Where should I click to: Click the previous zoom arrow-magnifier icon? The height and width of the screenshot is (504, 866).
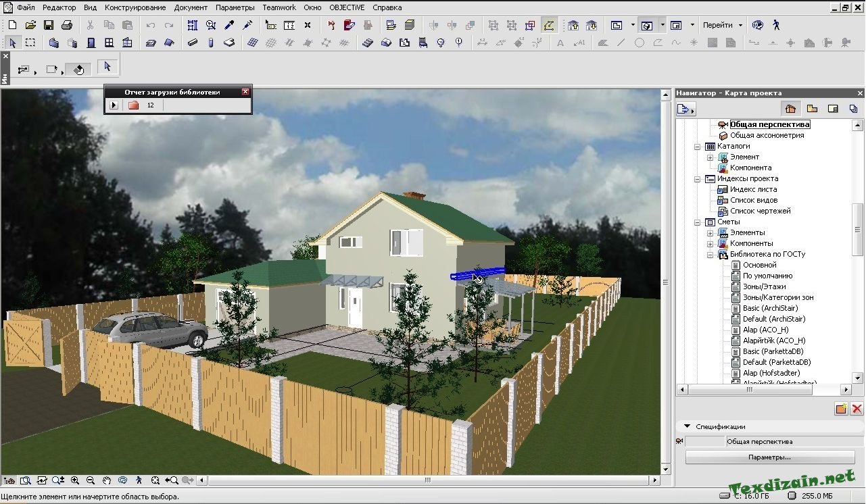[172, 480]
